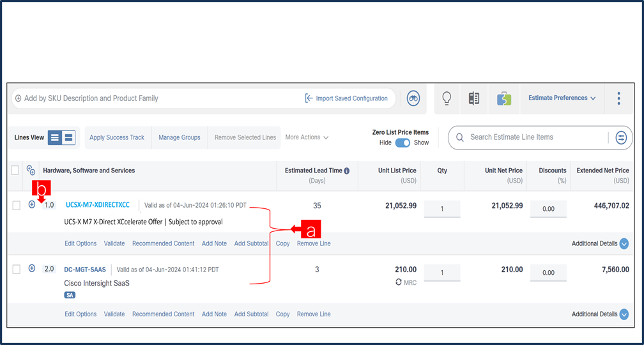The width and height of the screenshot is (644, 345).
Task: Click Cisco Intersight SaaS description
Action: (97, 284)
